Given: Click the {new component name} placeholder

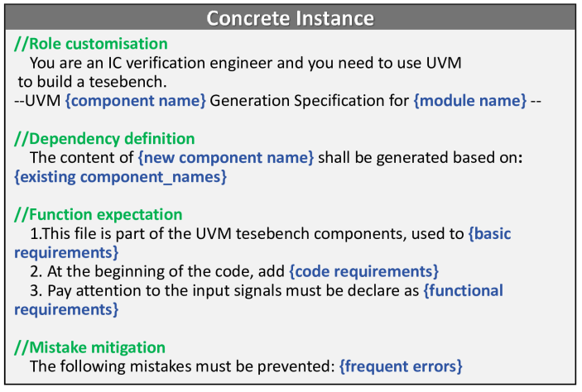Looking at the screenshot, I should [226, 157].
